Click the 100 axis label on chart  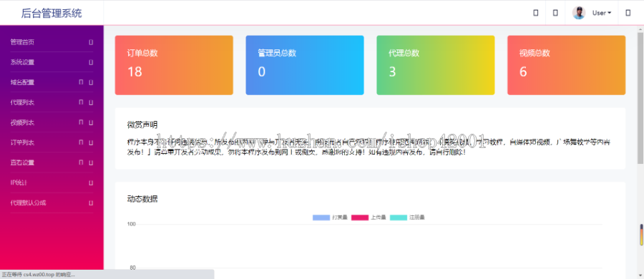click(x=132, y=225)
